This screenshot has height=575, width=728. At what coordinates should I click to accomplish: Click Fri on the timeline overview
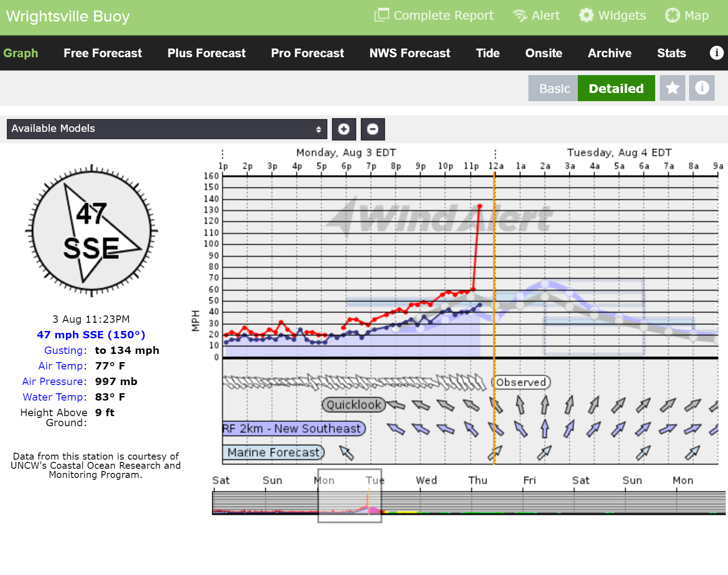click(x=529, y=480)
